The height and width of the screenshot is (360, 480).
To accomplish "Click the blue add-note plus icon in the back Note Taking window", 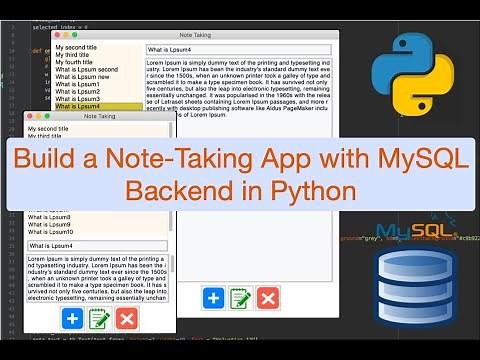I will coord(213,298).
